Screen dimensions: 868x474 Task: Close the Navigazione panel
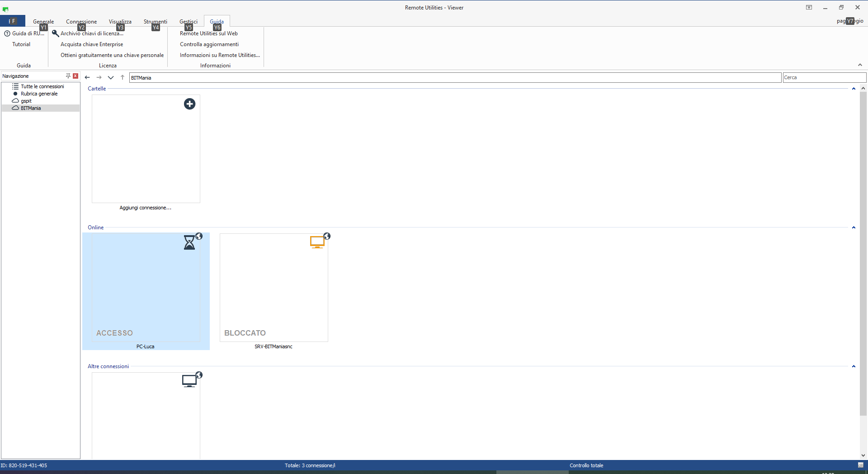75,76
